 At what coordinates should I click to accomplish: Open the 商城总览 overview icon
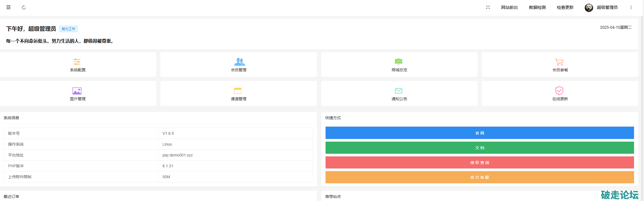[x=399, y=62]
